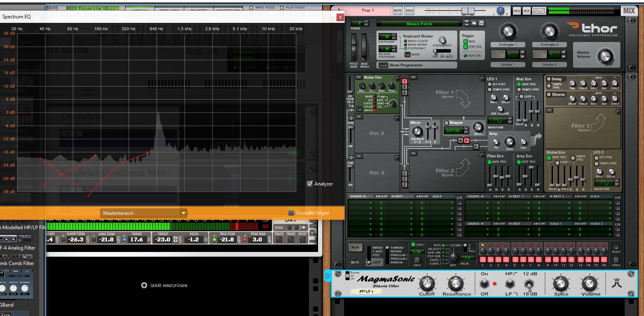Click the SEQ button on Thor 1
The image size is (644, 316).
(x=517, y=11)
